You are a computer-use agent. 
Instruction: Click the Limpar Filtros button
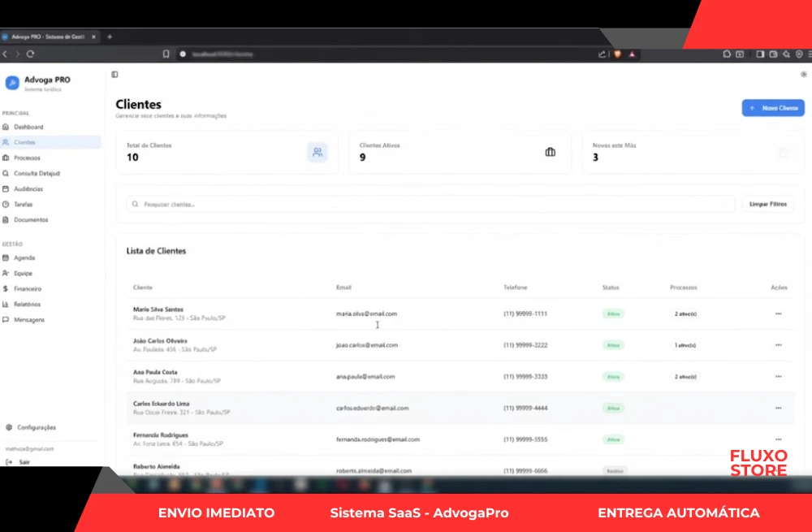pyautogui.click(x=767, y=205)
